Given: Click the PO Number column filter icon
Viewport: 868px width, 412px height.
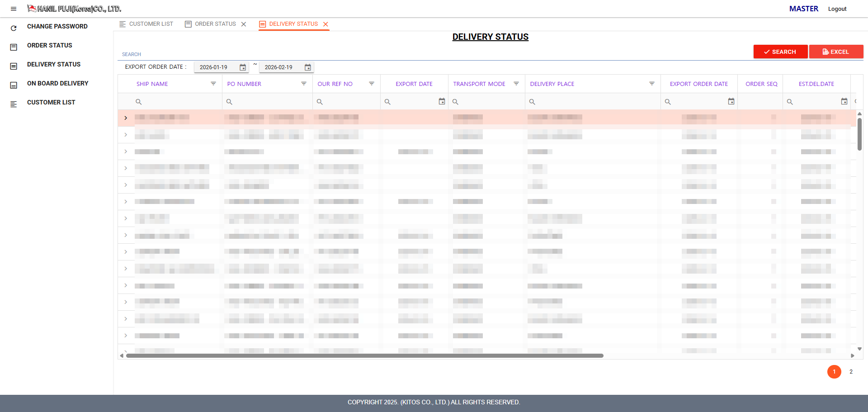Looking at the screenshot, I should point(304,84).
